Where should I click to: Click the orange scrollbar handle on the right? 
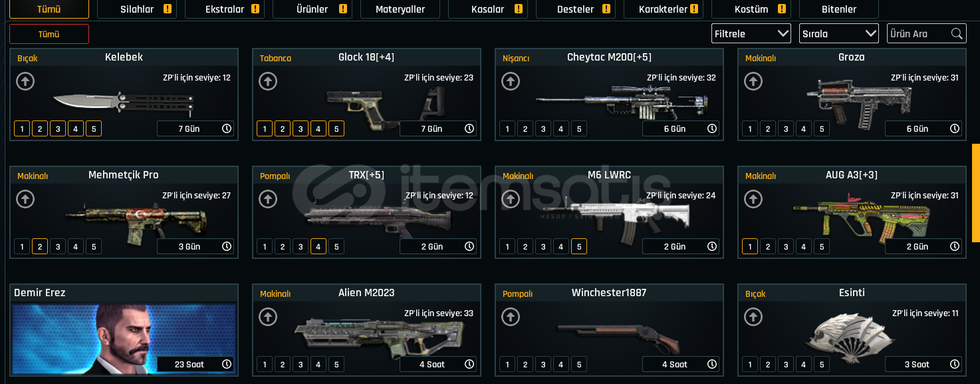(x=976, y=193)
